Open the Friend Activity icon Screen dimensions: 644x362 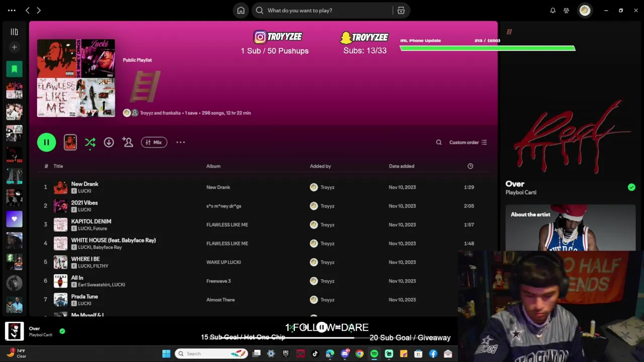pos(567,10)
